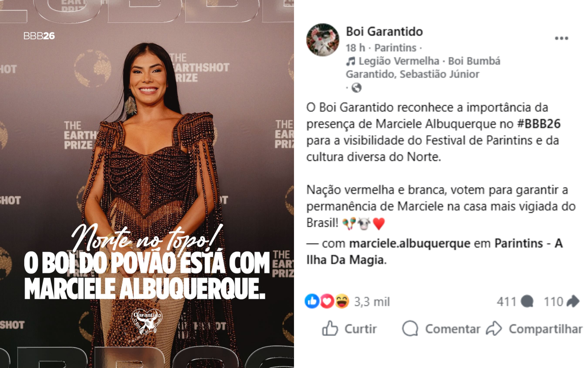Click the Compartilhar share button

(x=534, y=329)
